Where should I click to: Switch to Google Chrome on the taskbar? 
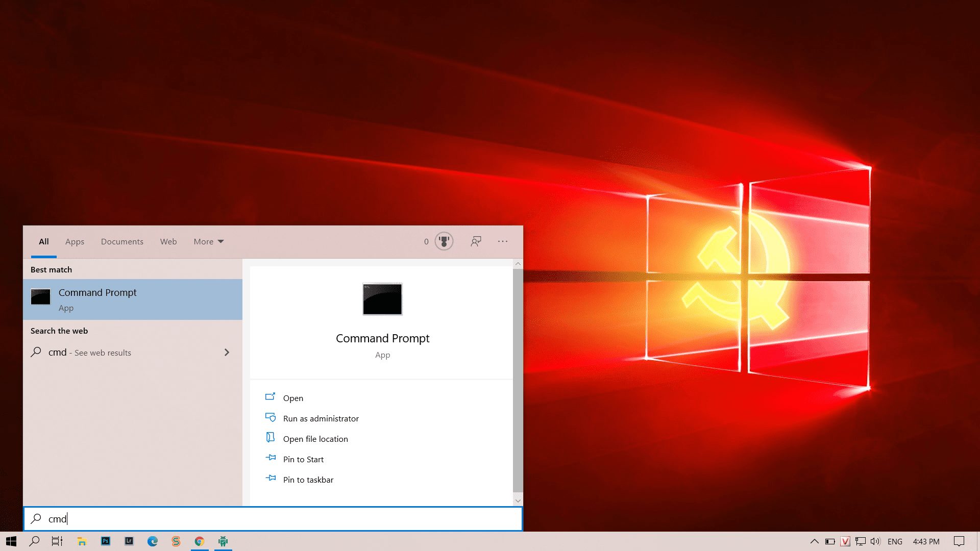[x=200, y=541]
